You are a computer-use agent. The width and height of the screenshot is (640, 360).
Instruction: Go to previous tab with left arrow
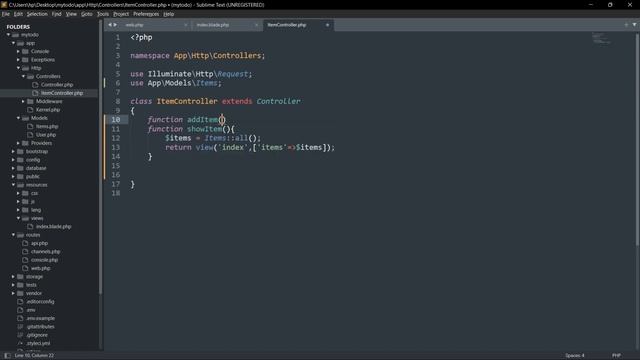tap(109, 25)
